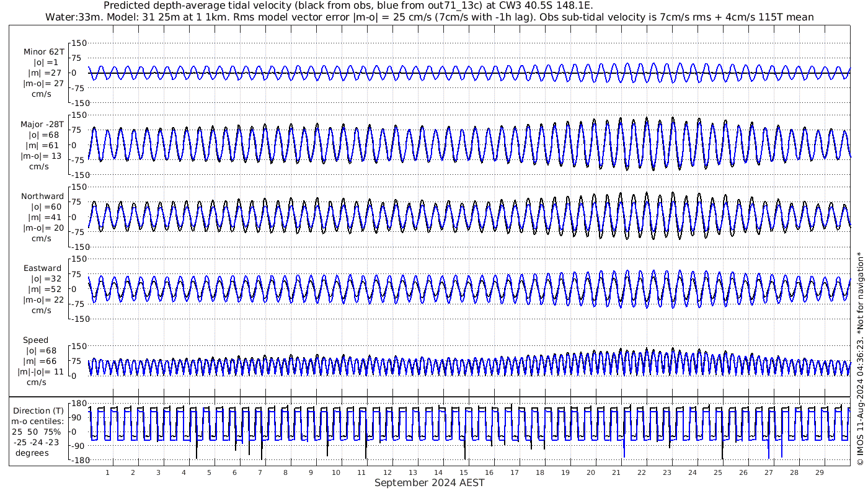Select the "Northward" panel label
Viewport: 868px width, 496px height.
click(x=42, y=196)
